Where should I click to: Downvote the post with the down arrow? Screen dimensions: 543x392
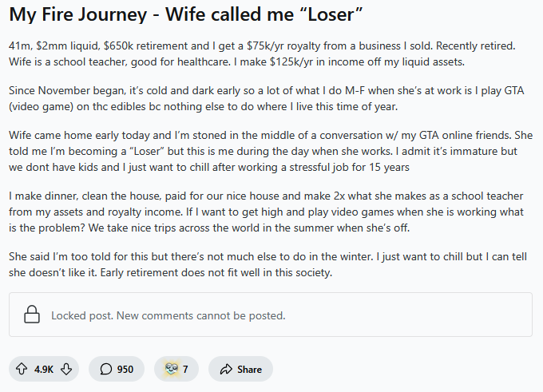[66, 369]
